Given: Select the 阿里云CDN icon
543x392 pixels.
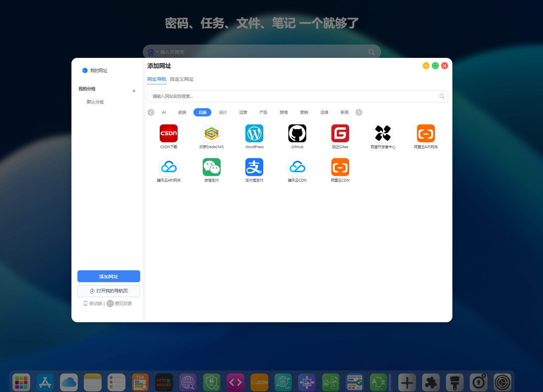Looking at the screenshot, I should (x=340, y=167).
